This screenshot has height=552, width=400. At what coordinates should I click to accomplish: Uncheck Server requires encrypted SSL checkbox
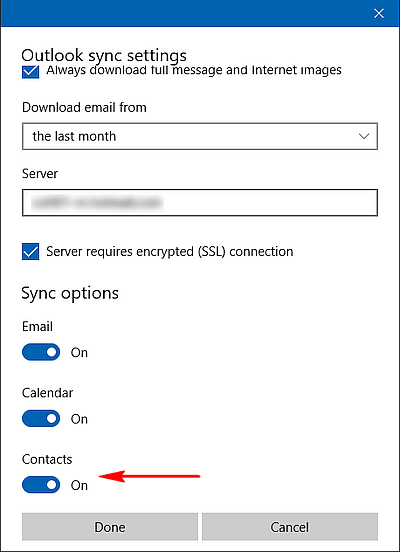tap(31, 252)
